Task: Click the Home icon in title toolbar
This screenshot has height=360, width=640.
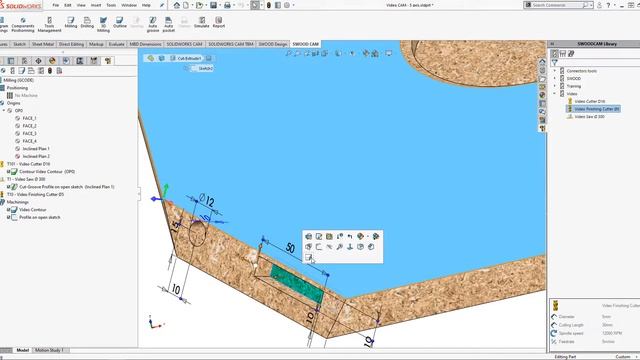Action: pos(177,5)
